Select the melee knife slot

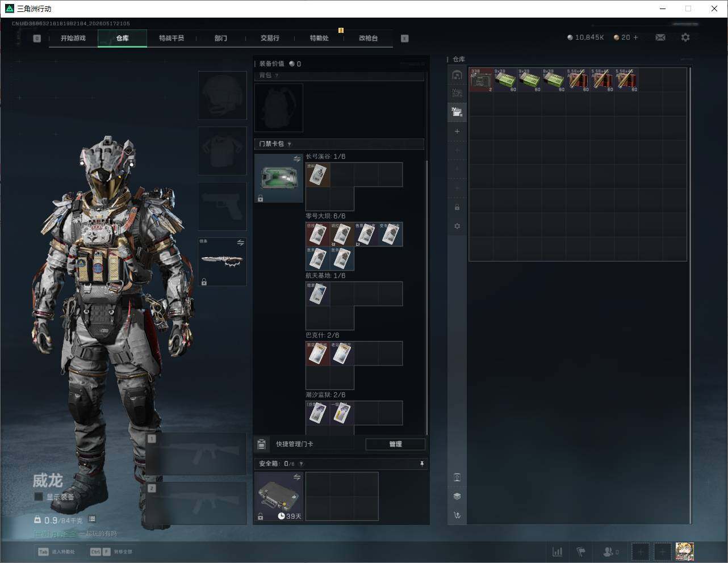223,262
